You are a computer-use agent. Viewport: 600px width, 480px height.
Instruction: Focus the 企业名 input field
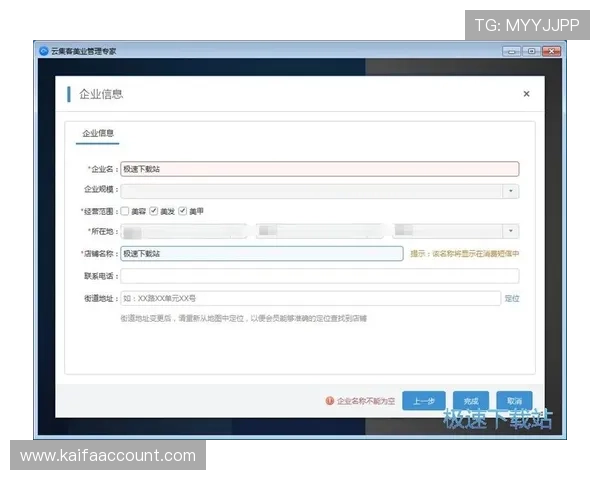click(320, 169)
